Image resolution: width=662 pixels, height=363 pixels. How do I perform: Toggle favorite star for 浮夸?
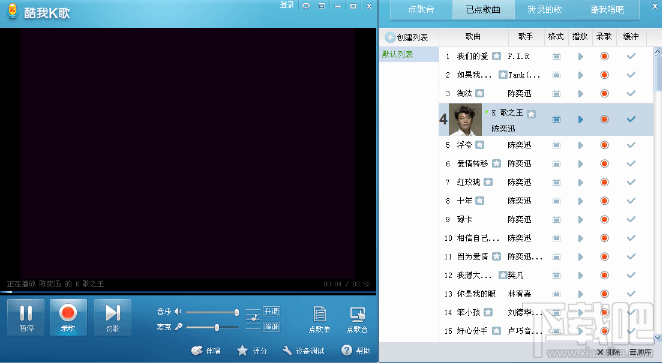click(x=480, y=145)
